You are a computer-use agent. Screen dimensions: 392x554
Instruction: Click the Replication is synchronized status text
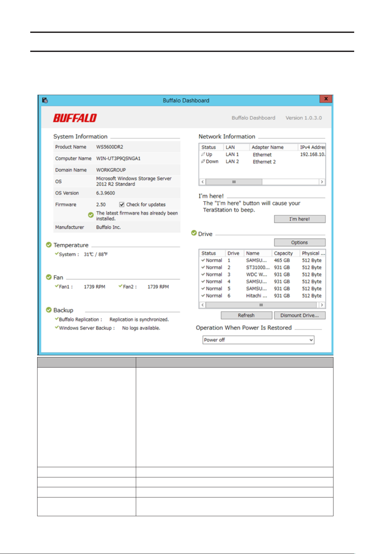pyautogui.click(x=139, y=319)
